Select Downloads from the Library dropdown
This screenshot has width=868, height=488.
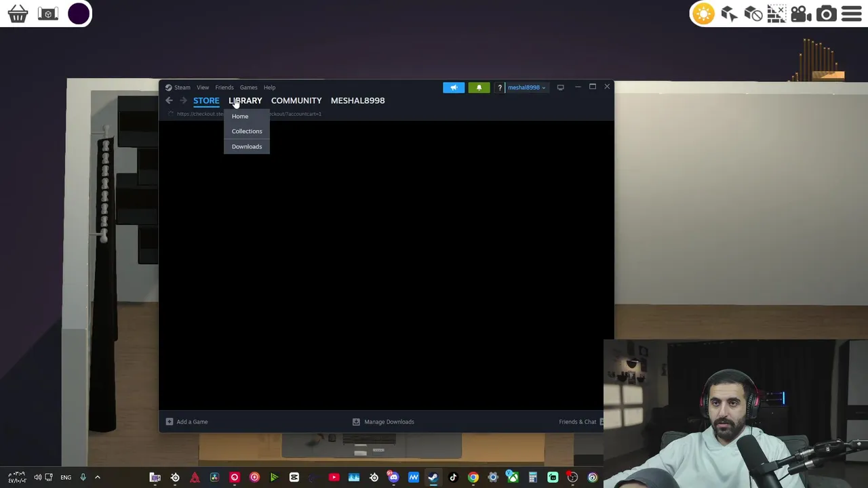coord(247,146)
